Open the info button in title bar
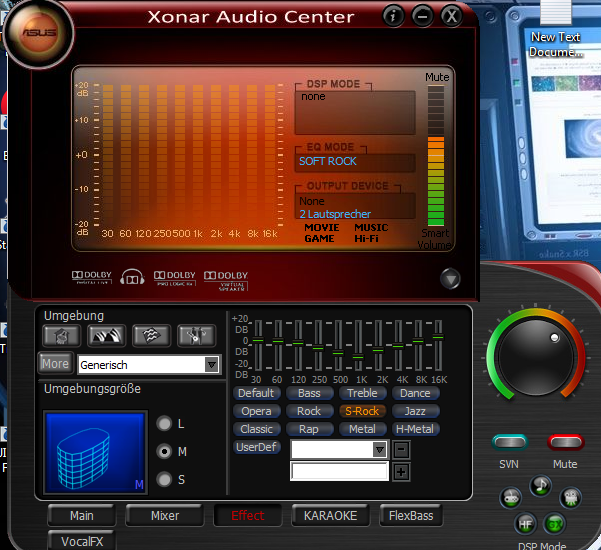The width and height of the screenshot is (601, 550). [393, 16]
